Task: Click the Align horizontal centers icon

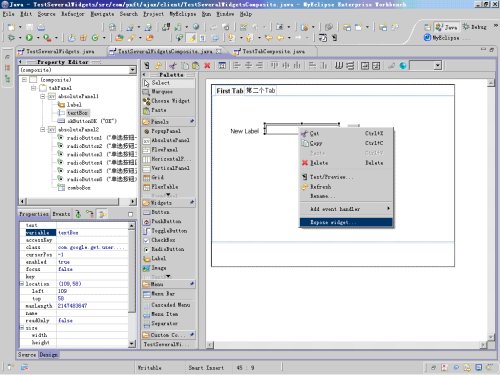Action: tap(248, 66)
